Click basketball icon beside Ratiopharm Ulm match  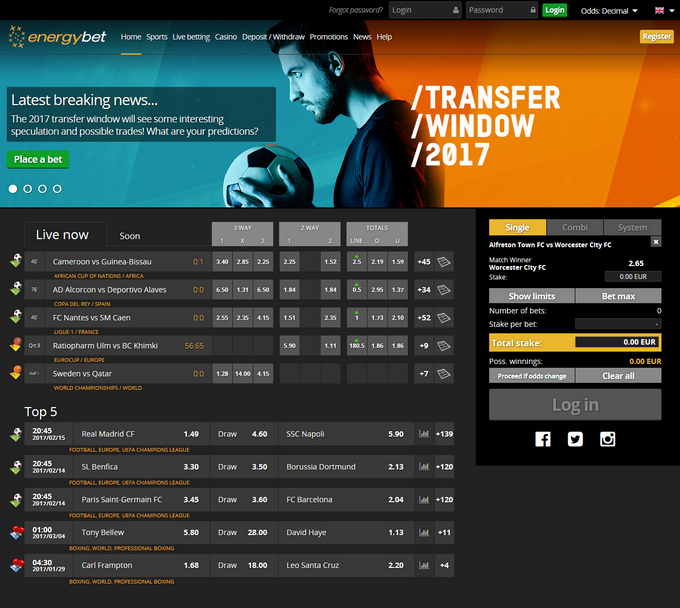16,344
